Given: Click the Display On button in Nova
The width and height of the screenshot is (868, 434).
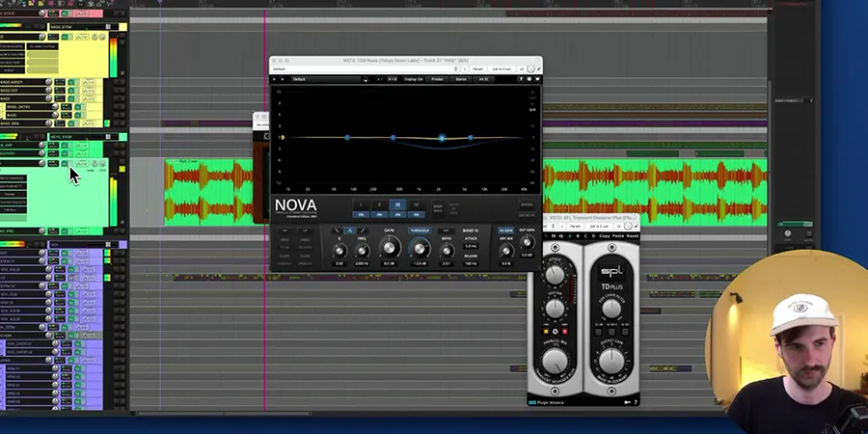Looking at the screenshot, I should (414, 79).
